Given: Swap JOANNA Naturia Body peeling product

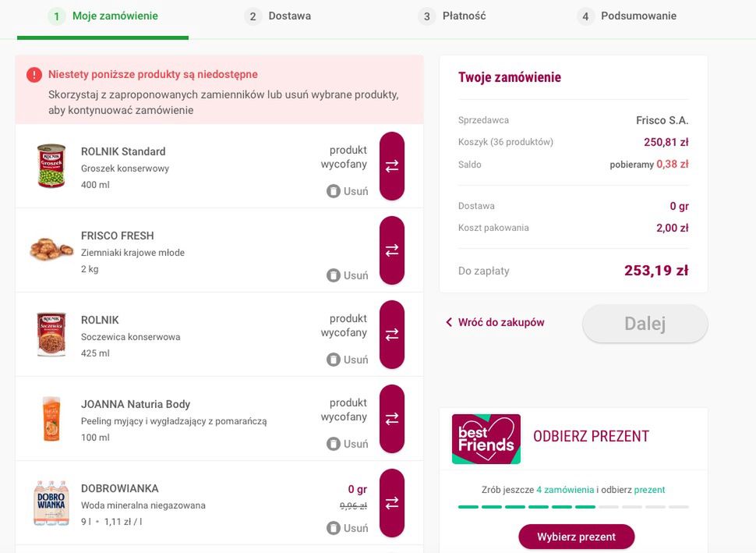Looking at the screenshot, I should click(391, 419).
